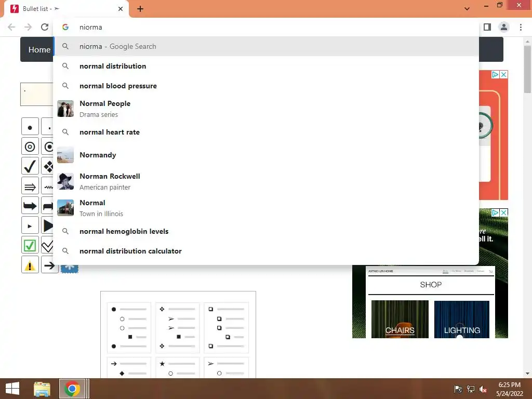Choose the 'normal distribution calculator' suggestion

tap(266, 251)
